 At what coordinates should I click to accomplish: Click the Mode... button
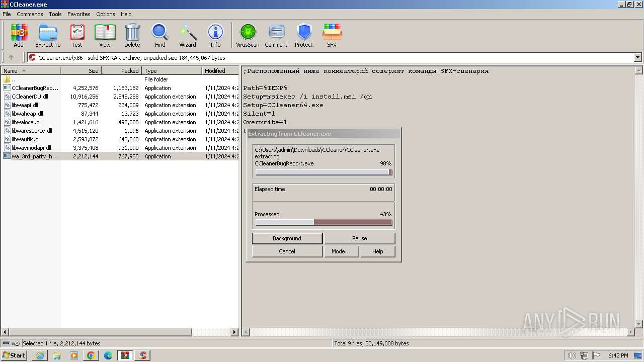(x=341, y=251)
